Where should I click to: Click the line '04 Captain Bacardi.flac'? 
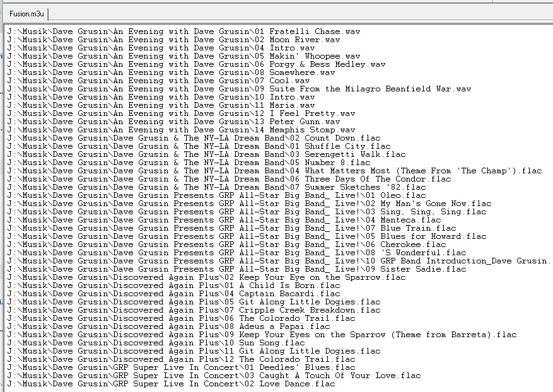point(173,294)
